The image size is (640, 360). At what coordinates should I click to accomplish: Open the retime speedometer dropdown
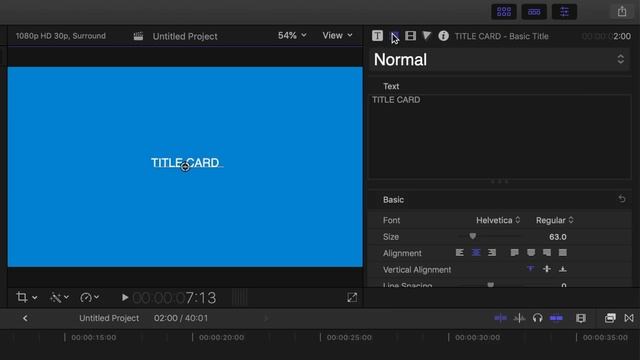coord(89,297)
